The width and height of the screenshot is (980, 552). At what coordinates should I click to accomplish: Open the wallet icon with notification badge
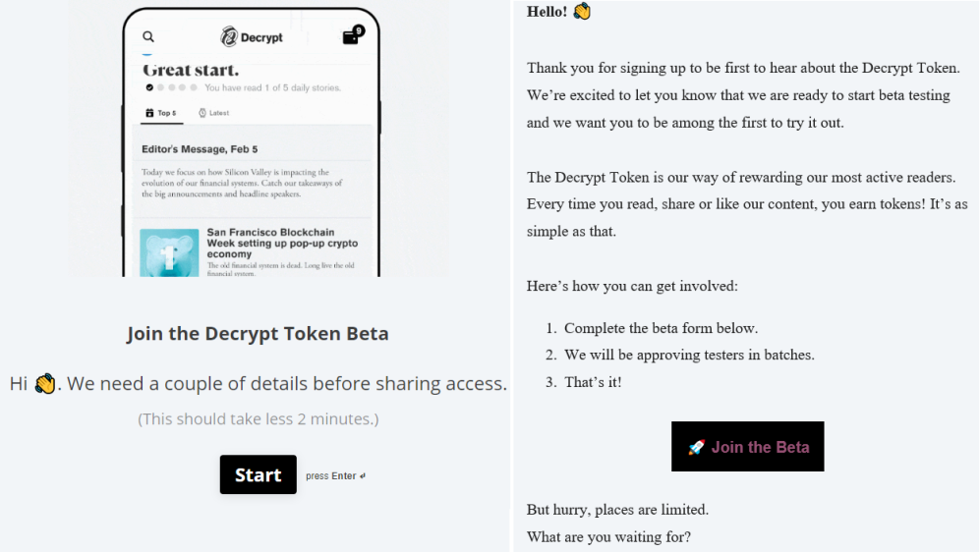pos(353,35)
